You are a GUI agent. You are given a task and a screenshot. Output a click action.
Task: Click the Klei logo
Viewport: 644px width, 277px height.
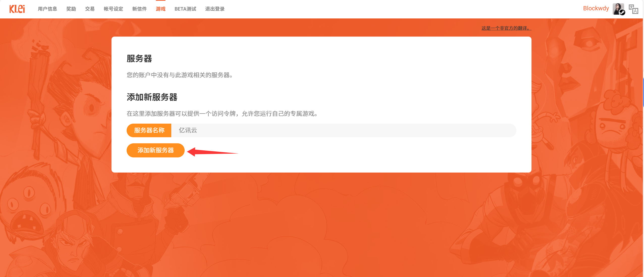tap(17, 9)
